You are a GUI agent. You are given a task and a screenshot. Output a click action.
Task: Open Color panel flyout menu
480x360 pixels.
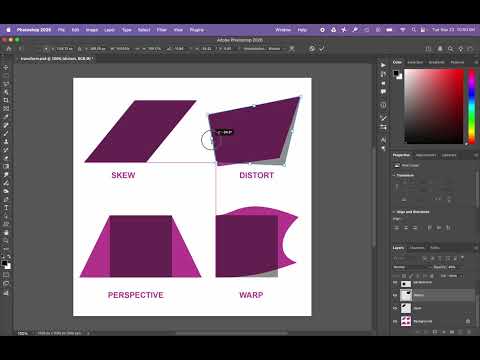click(x=475, y=62)
